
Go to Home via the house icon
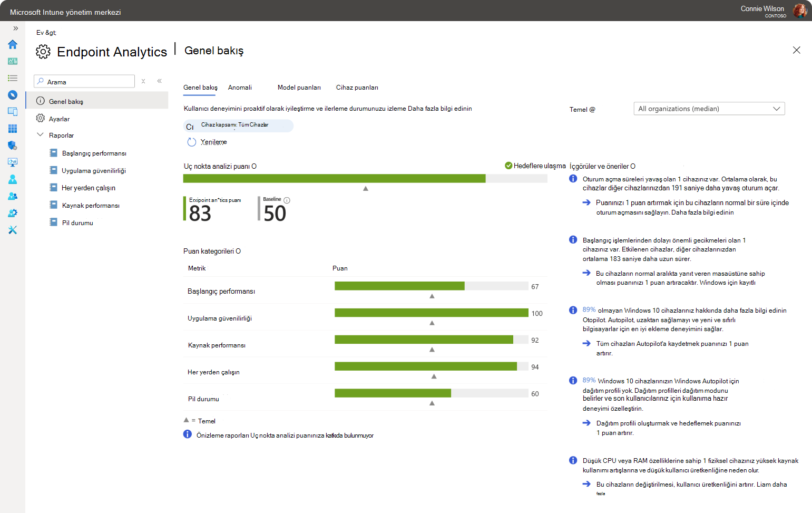pos(13,44)
